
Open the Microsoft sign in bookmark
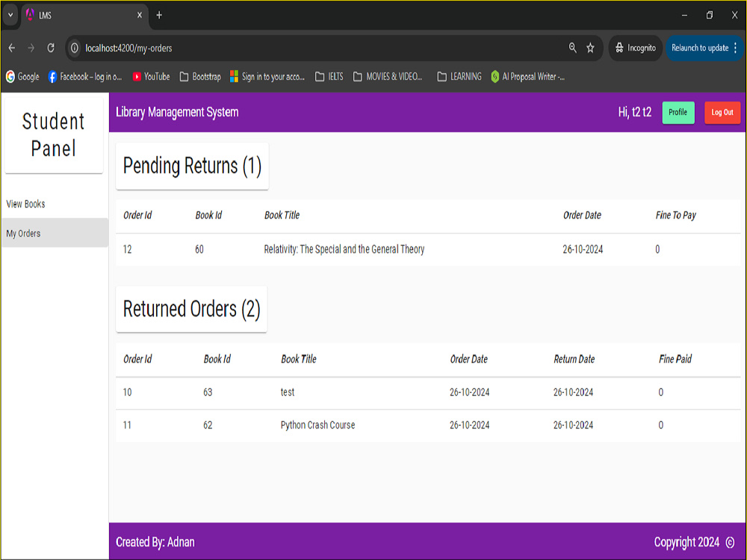267,77
